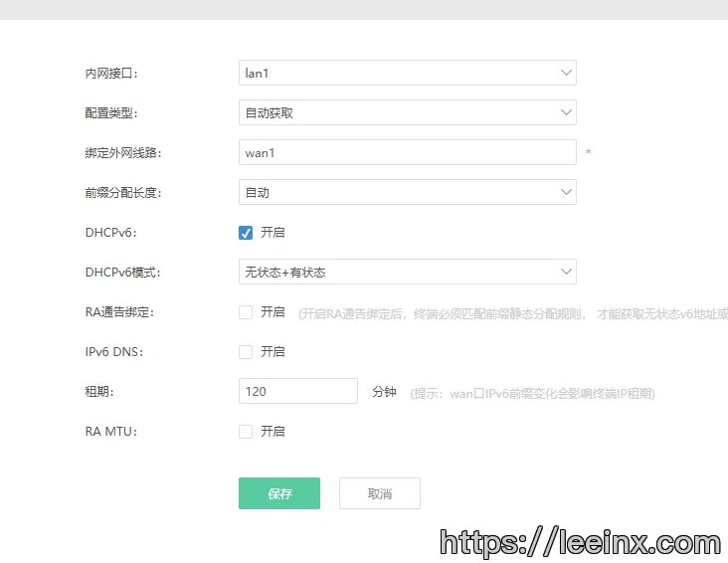The image size is (728, 563).
Task: Expand the 前缀分配长度 dropdown showing 自动
Action: click(x=398, y=192)
